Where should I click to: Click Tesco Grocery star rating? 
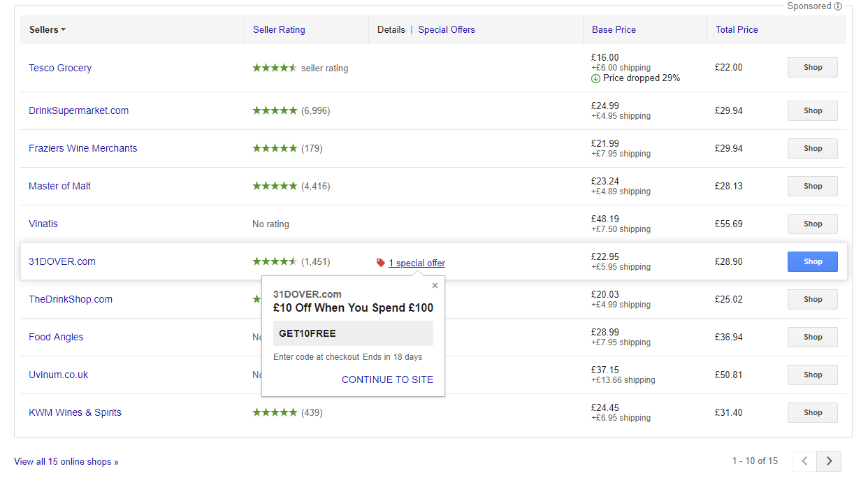point(275,68)
